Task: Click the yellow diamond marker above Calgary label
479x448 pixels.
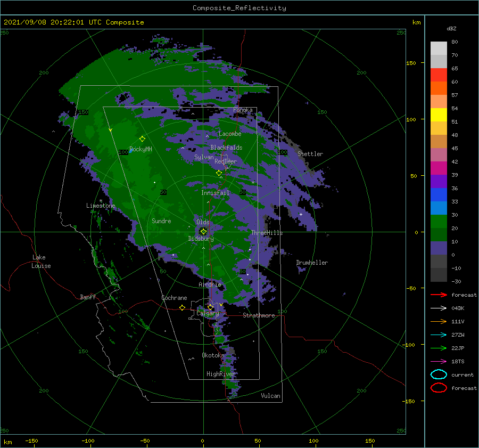Action: pyautogui.click(x=210, y=307)
